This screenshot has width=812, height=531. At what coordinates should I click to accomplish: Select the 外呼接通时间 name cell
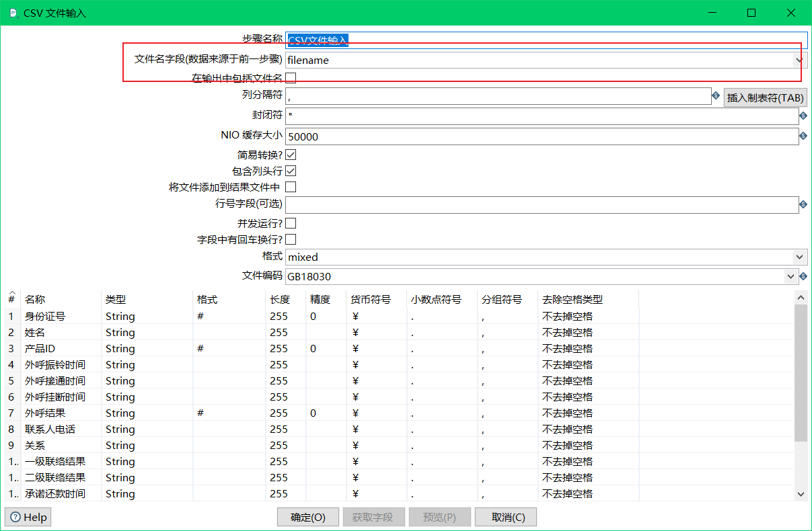point(61,380)
